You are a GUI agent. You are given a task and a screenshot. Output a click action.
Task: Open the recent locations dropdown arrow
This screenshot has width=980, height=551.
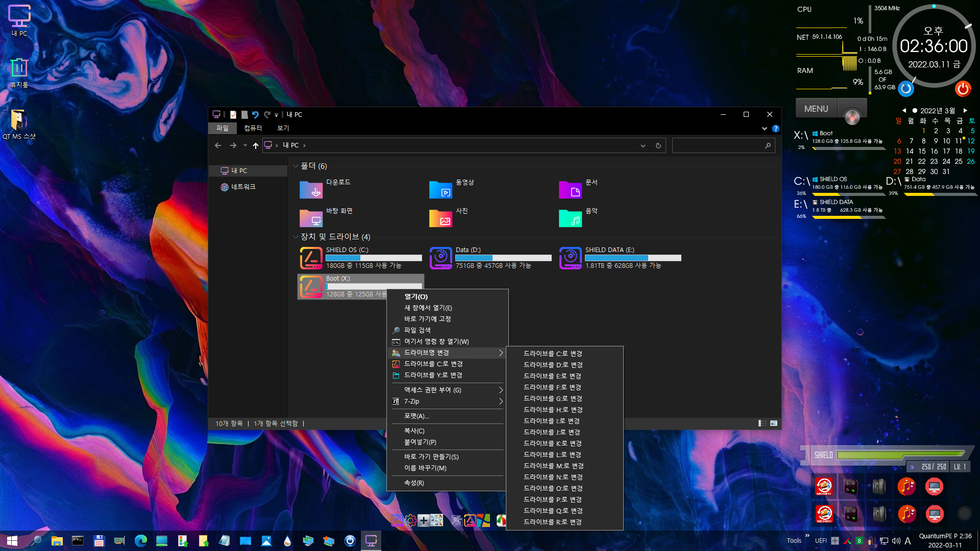[245, 145]
